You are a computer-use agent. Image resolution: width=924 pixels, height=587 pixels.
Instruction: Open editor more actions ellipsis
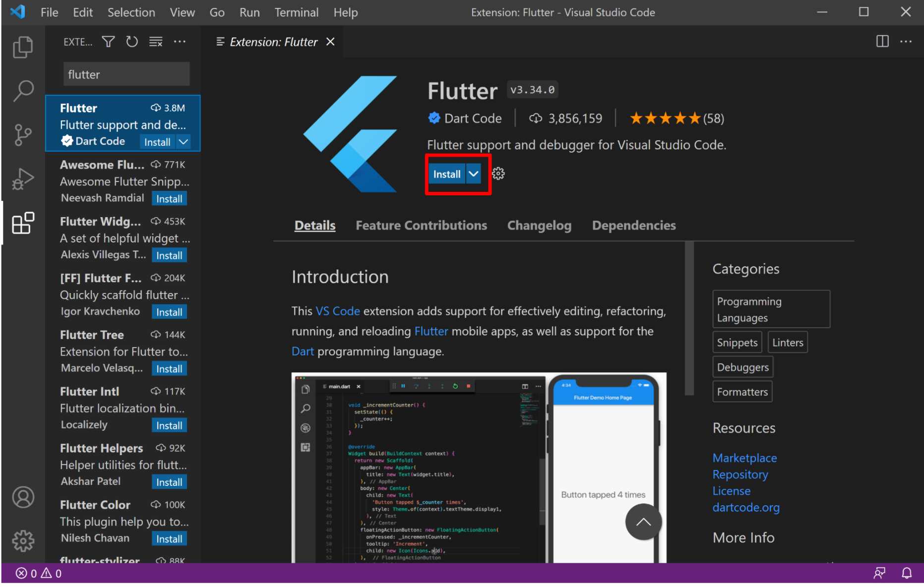pos(906,41)
